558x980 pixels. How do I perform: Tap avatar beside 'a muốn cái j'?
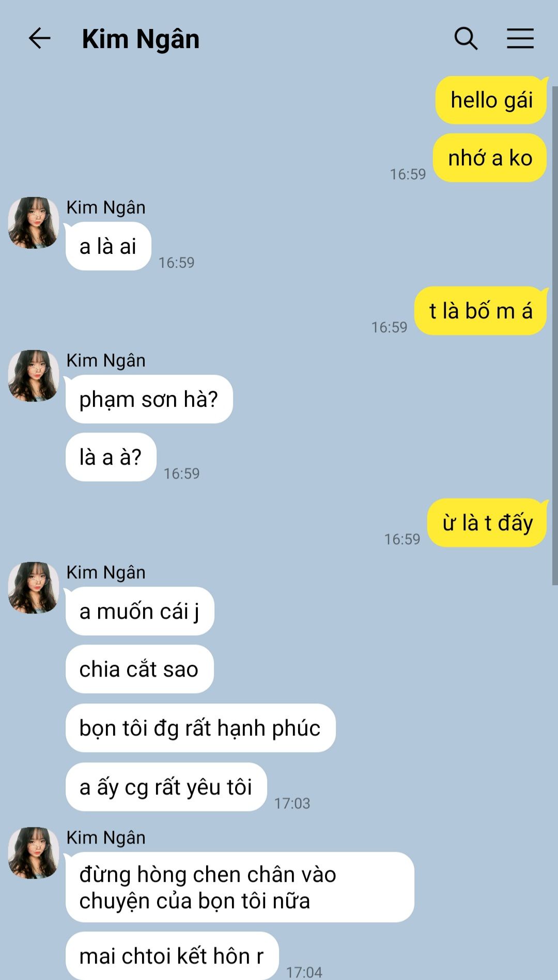(x=34, y=588)
